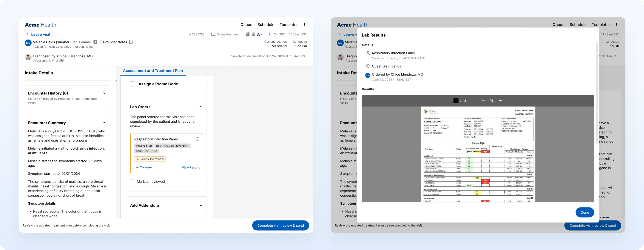Open the Provider Notes note icon

tap(130, 42)
